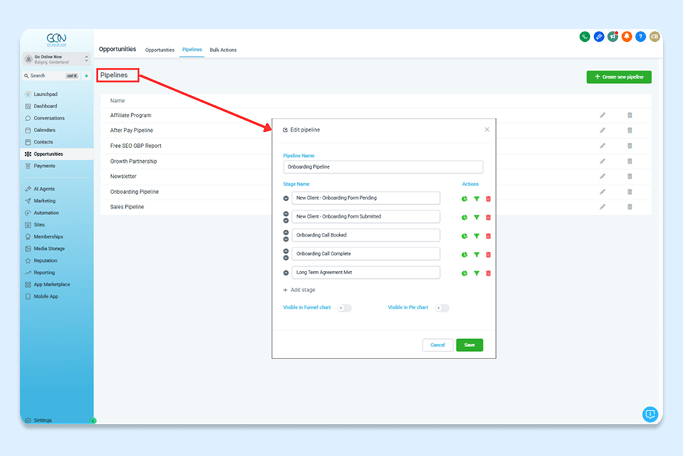Open the orange notifications bell
Screen dimensions: 683x456
(x=627, y=37)
